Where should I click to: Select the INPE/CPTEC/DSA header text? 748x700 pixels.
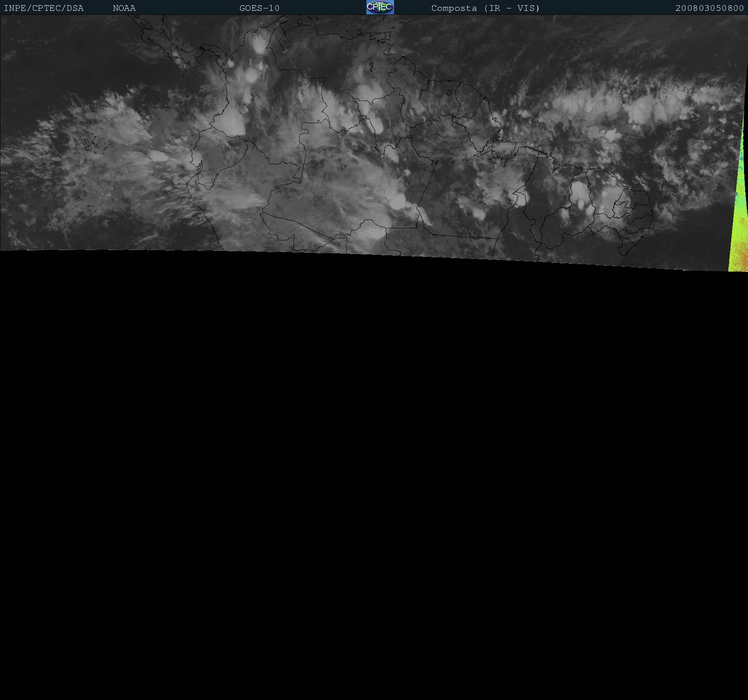point(44,8)
